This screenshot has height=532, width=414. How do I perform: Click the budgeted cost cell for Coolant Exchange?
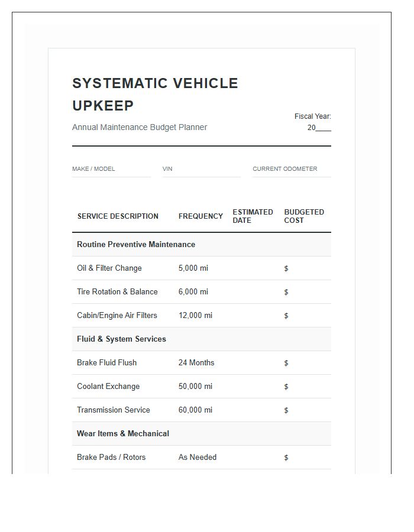tap(305, 387)
